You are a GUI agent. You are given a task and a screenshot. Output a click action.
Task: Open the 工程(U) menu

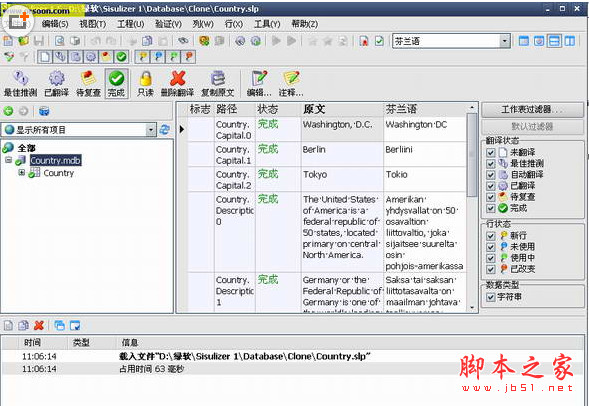(x=130, y=24)
